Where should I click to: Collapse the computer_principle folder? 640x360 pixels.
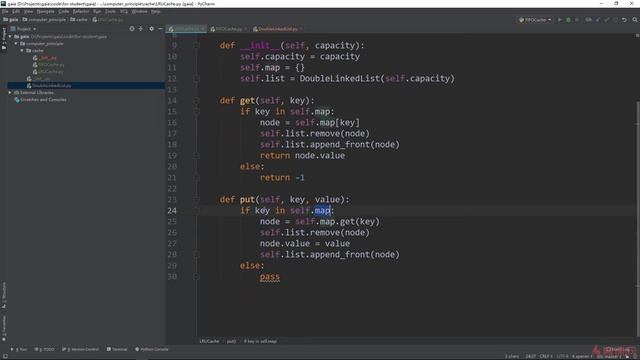(x=16, y=43)
